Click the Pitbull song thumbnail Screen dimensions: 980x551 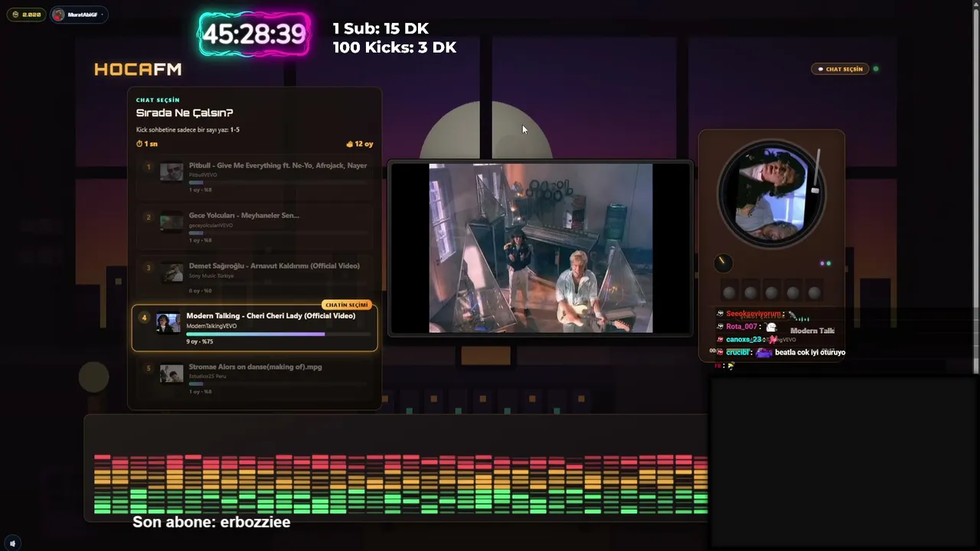point(171,171)
